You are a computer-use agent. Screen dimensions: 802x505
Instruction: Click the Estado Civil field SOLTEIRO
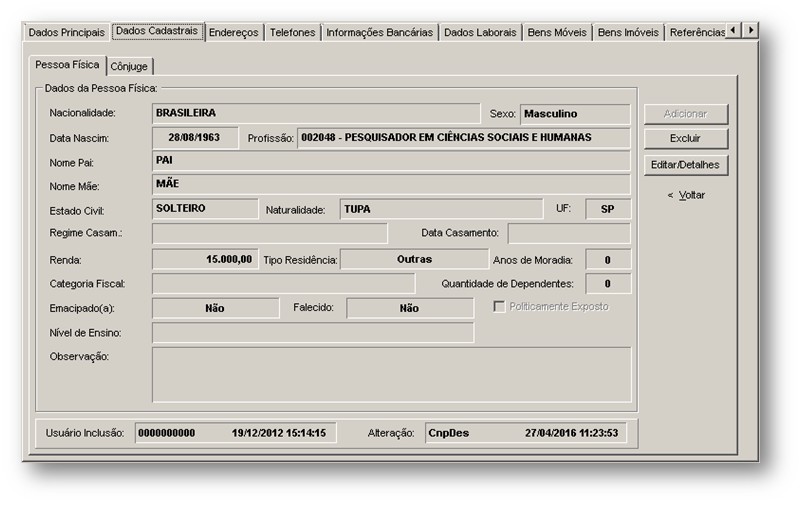pyautogui.click(x=205, y=209)
